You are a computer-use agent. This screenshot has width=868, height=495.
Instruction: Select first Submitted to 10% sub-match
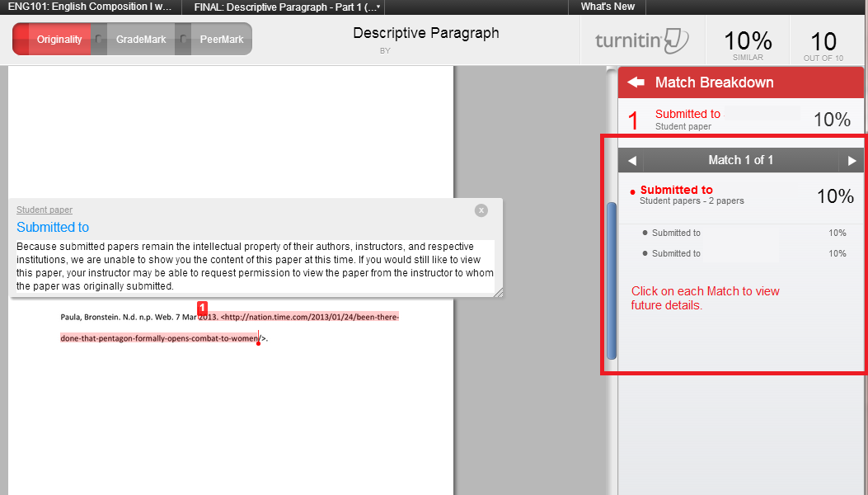coord(744,233)
